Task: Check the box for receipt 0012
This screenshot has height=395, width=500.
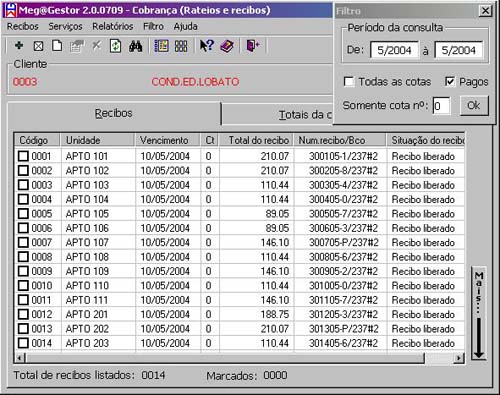Action: click(23, 314)
